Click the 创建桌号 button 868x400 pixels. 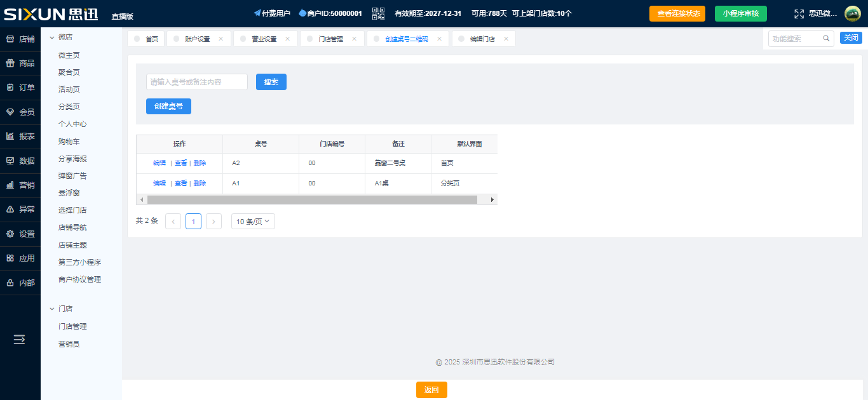click(168, 107)
